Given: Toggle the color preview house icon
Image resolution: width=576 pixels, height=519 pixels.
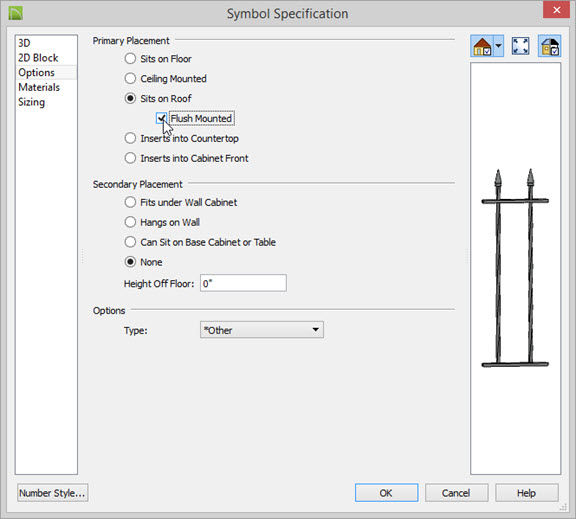Looking at the screenshot, I should 550,46.
